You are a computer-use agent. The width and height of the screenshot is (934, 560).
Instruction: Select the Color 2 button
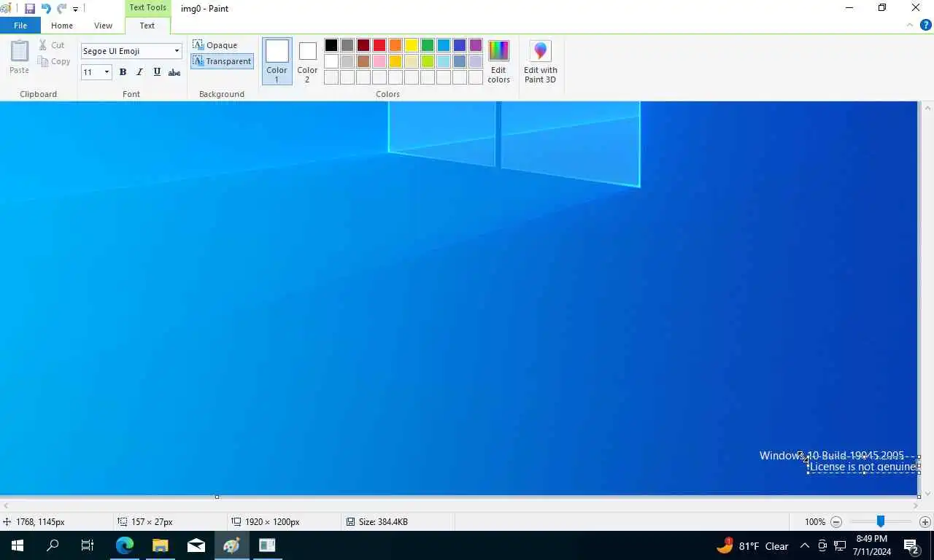click(307, 61)
